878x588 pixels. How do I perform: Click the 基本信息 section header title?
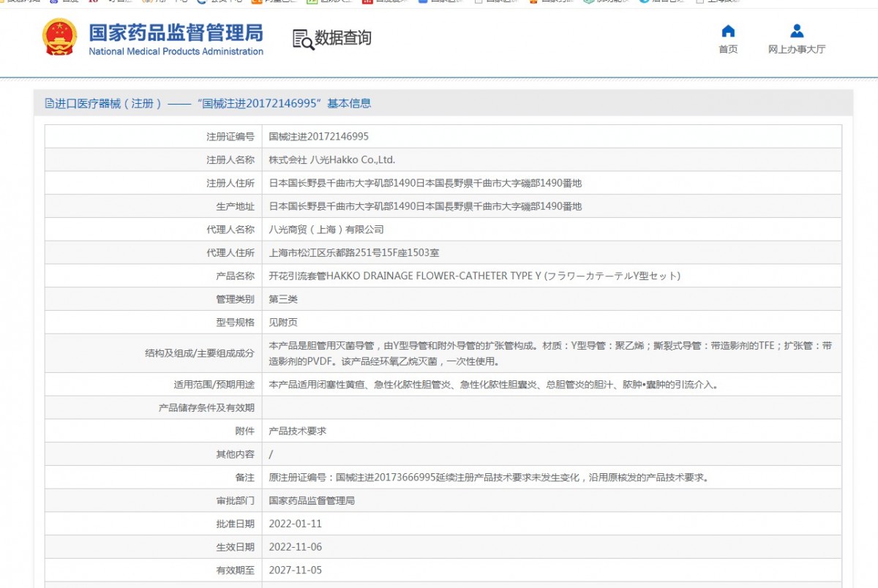(209, 104)
